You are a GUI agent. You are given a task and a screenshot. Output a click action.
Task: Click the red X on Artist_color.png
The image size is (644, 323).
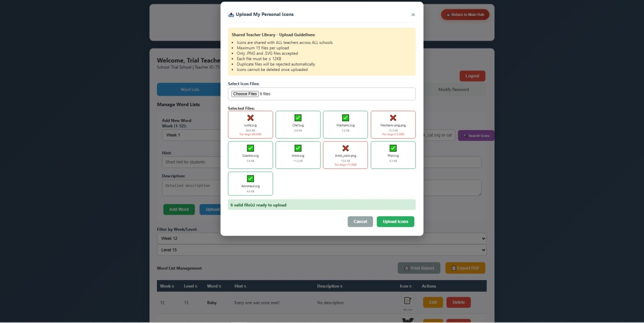(346, 148)
